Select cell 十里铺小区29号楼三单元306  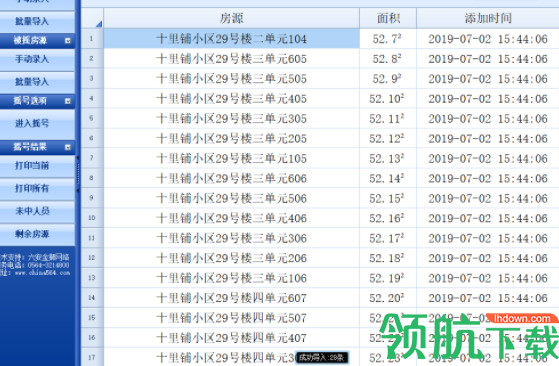tap(231, 238)
